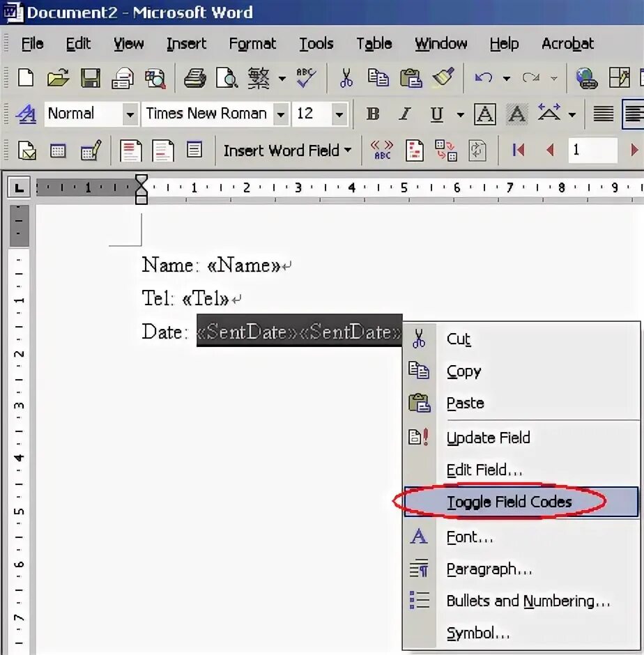Click Propagate Labels icon
Screen dimensions: 644x655
477,151
